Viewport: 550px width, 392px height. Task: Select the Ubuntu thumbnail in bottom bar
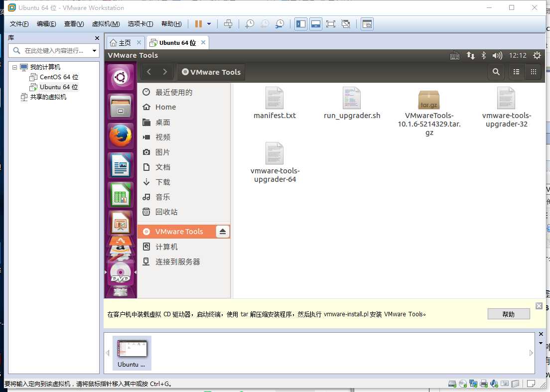(132, 353)
